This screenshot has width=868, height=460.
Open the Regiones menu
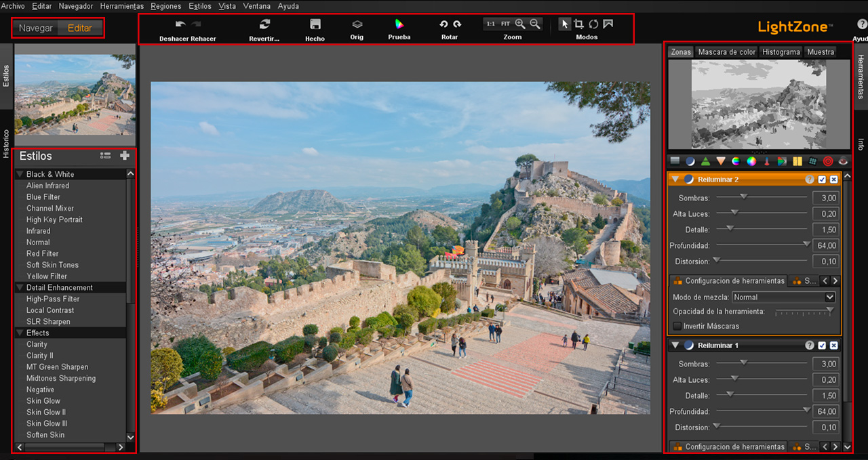(x=165, y=5)
